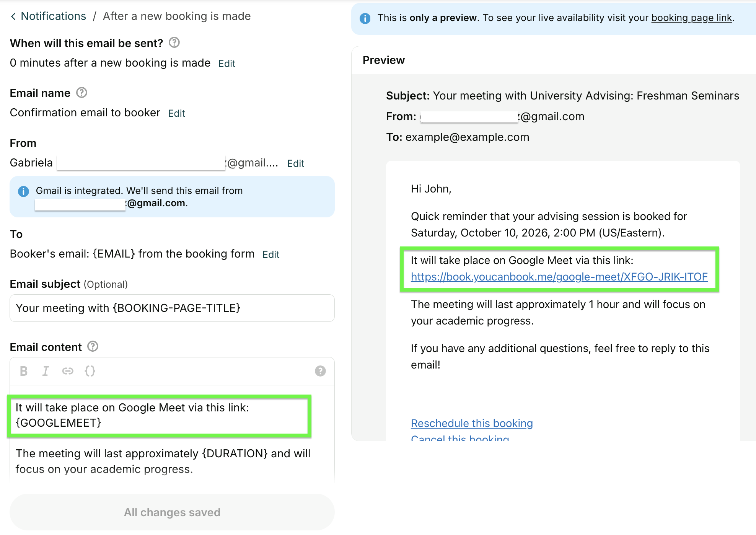Open help icon next to Email content
The height and width of the screenshot is (535, 756).
[x=93, y=346]
